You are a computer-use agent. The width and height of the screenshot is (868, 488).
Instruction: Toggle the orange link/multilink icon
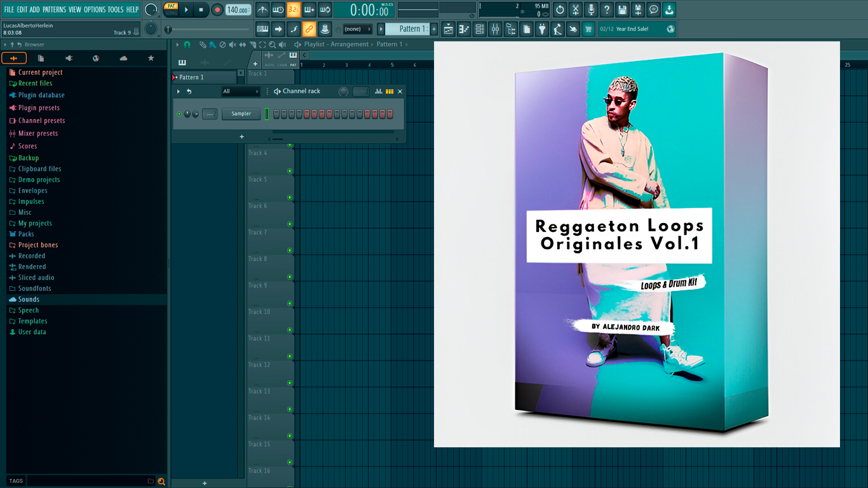(x=309, y=29)
